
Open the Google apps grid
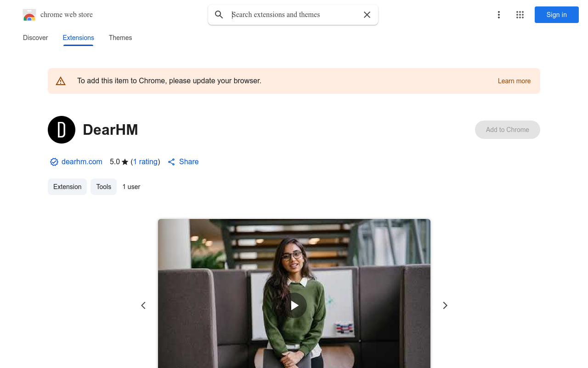tap(520, 15)
